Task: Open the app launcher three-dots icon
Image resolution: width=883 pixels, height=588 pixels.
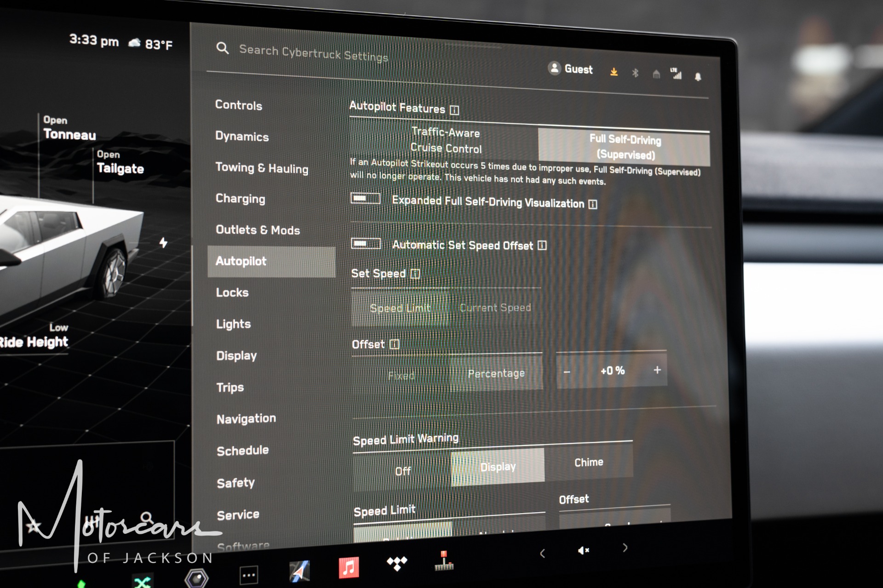Action: tap(249, 575)
